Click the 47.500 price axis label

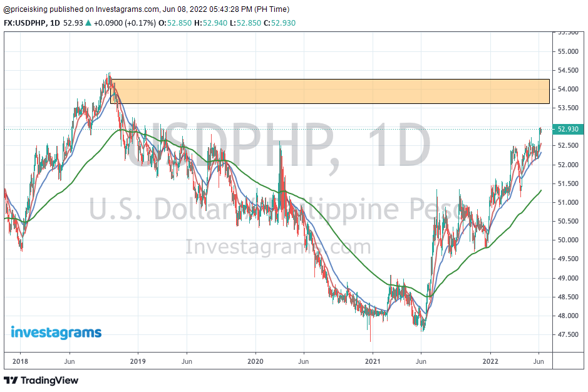coord(568,334)
